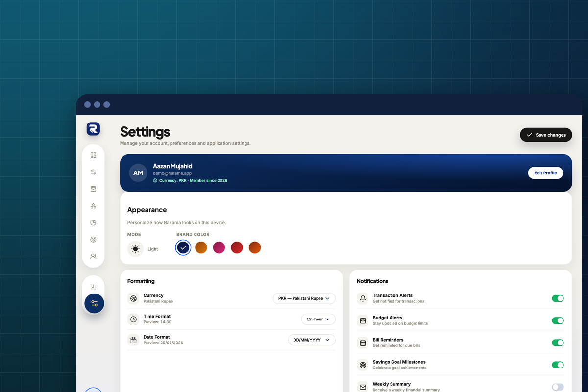
Task: Click the 'Receive a weekly financial summary' text
Action: (x=406, y=390)
